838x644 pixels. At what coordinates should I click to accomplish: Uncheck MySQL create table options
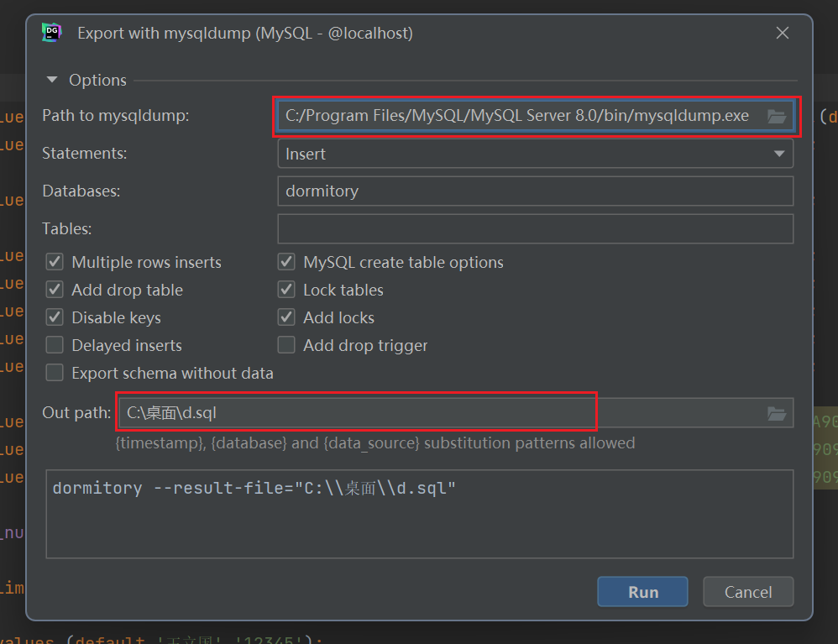tap(286, 262)
